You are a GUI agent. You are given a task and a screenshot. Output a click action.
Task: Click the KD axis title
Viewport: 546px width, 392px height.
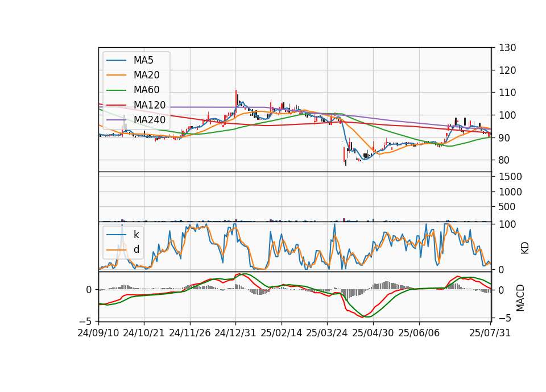525,248
